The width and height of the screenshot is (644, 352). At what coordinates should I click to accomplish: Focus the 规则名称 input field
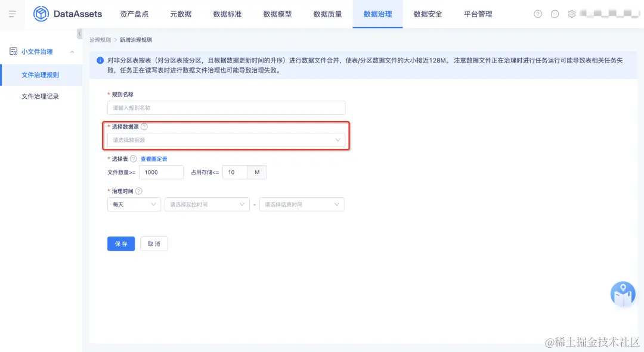coord(227,108)
